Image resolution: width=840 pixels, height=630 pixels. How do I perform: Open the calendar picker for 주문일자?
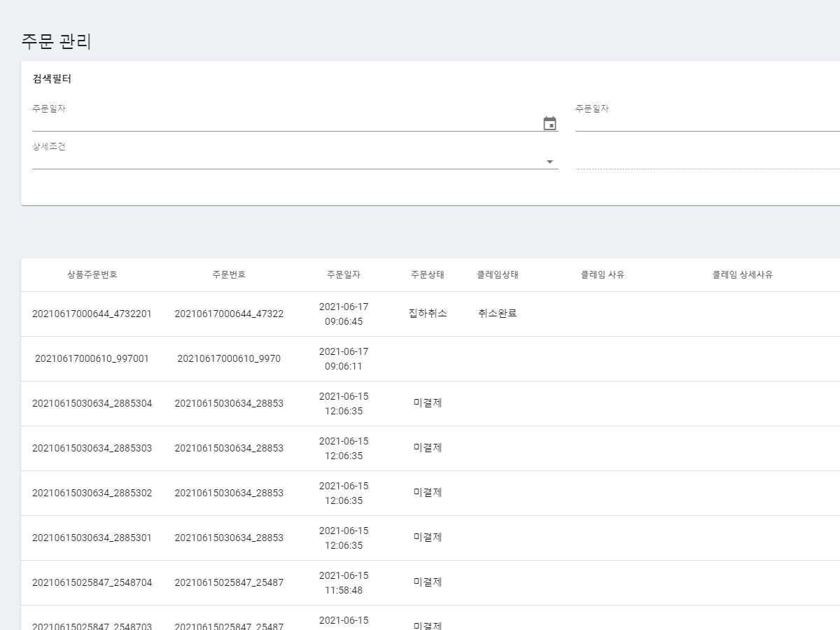click(549, 124)
